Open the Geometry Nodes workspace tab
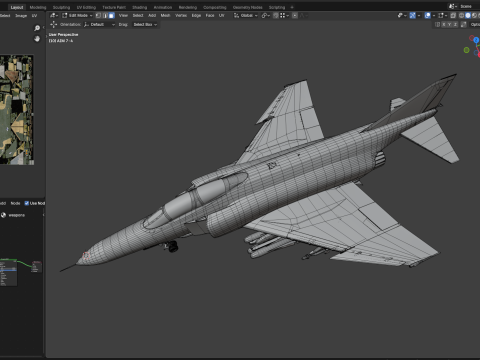Viewport: 480px width, 360px height. click(x=247, y=7)
